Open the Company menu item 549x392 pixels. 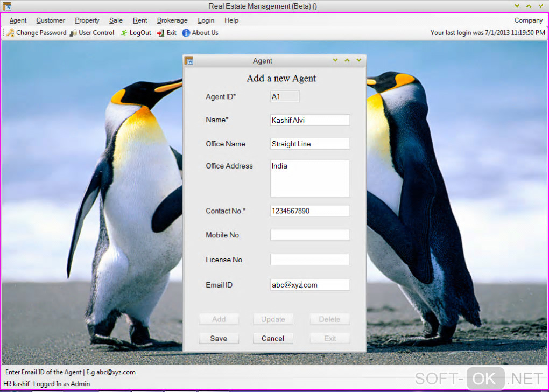(529, 20)
